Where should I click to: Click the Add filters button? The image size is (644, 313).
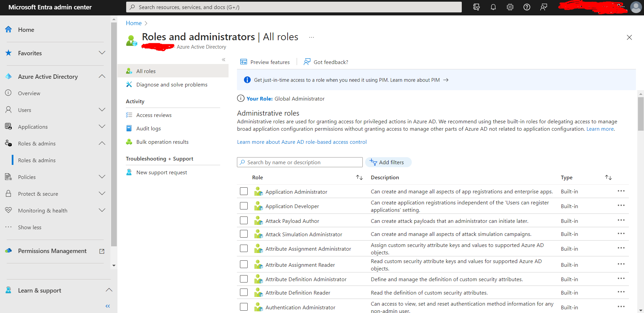[x=388, y=162]
